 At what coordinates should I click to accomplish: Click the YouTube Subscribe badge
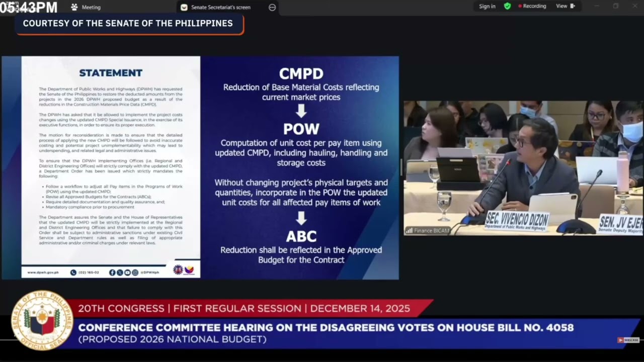(x=628, y=340)
